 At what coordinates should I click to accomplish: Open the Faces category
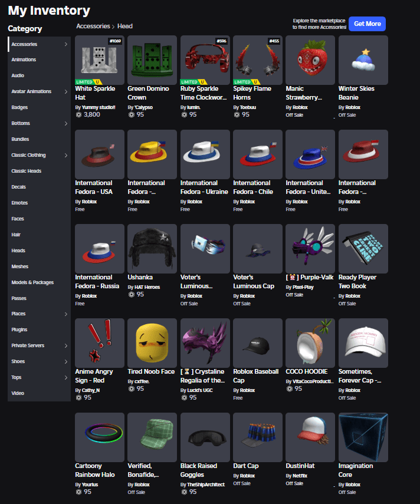(x=40, y=219)
